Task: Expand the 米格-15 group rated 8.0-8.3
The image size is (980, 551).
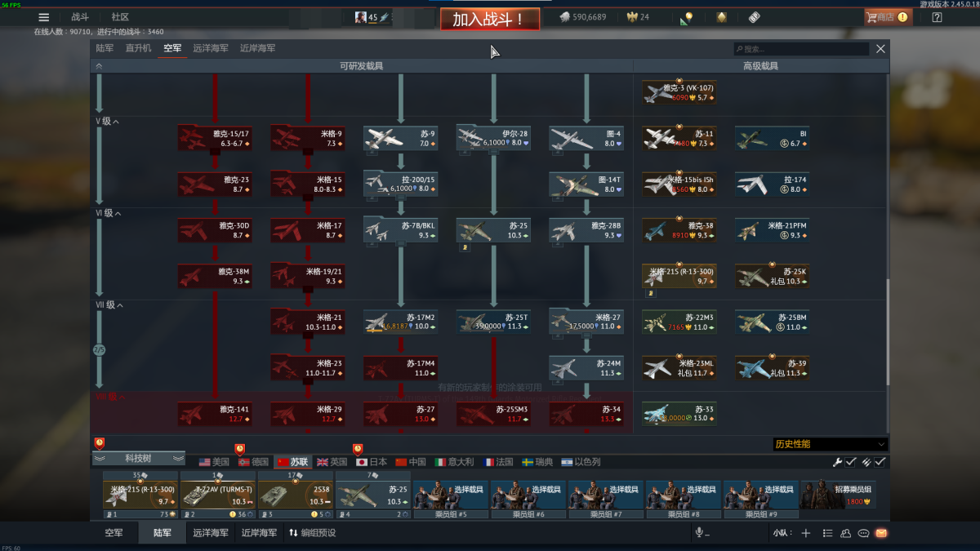Action: (x=307, y=184)
